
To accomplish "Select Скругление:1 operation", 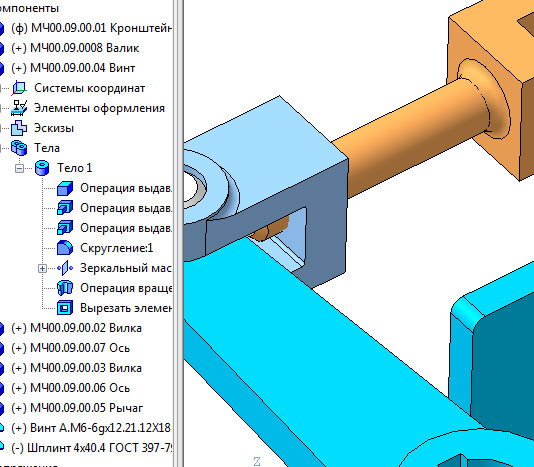I will [x=116, y=248].
